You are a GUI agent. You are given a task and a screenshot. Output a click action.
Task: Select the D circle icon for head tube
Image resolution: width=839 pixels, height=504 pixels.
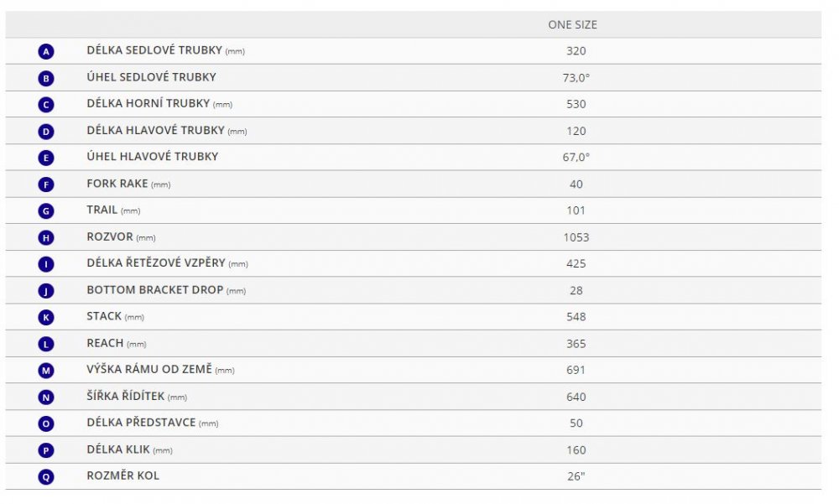pos(46,132)
